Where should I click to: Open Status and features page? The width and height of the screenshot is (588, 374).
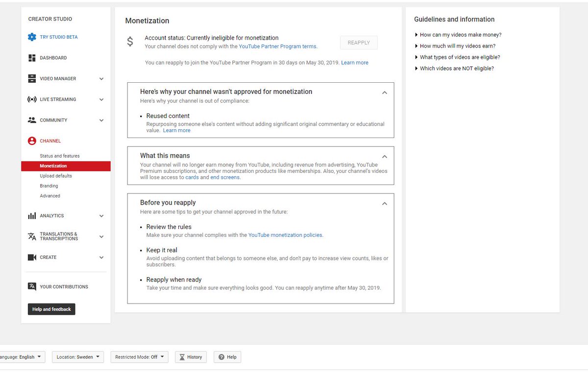tap(60, 156)
